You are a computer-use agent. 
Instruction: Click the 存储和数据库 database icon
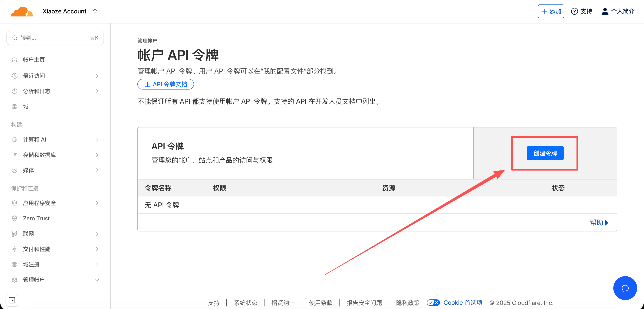click(14, 155)
